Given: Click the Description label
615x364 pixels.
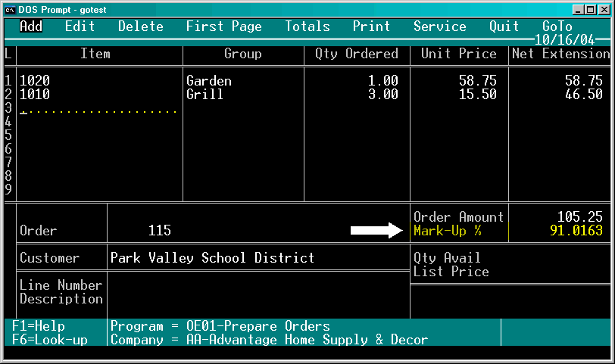Looking at the screenshot, I should pyautogui.click(x=61, y=299).
